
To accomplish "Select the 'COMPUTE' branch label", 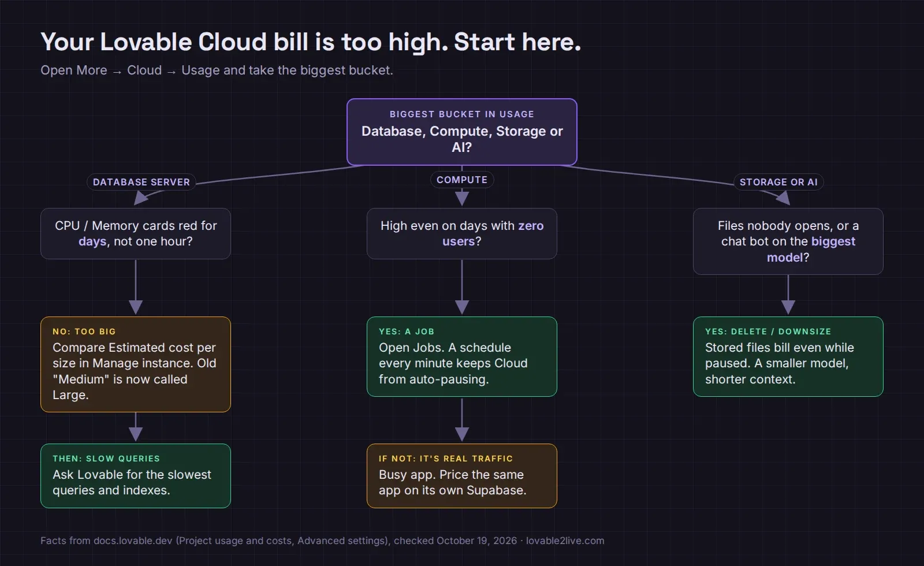I will [x=462, y=180].
